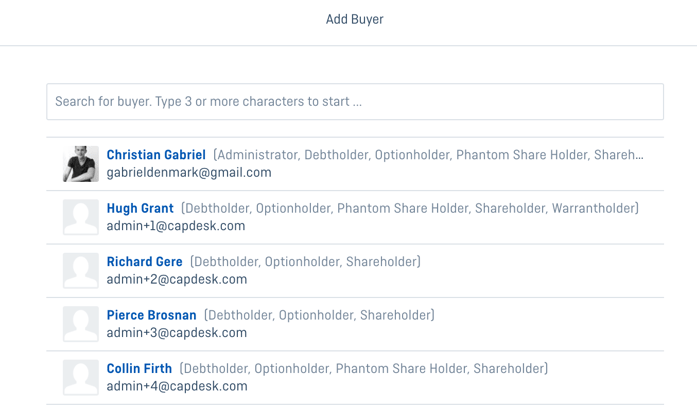Click the admin+2@capdesk.com email

176,279
